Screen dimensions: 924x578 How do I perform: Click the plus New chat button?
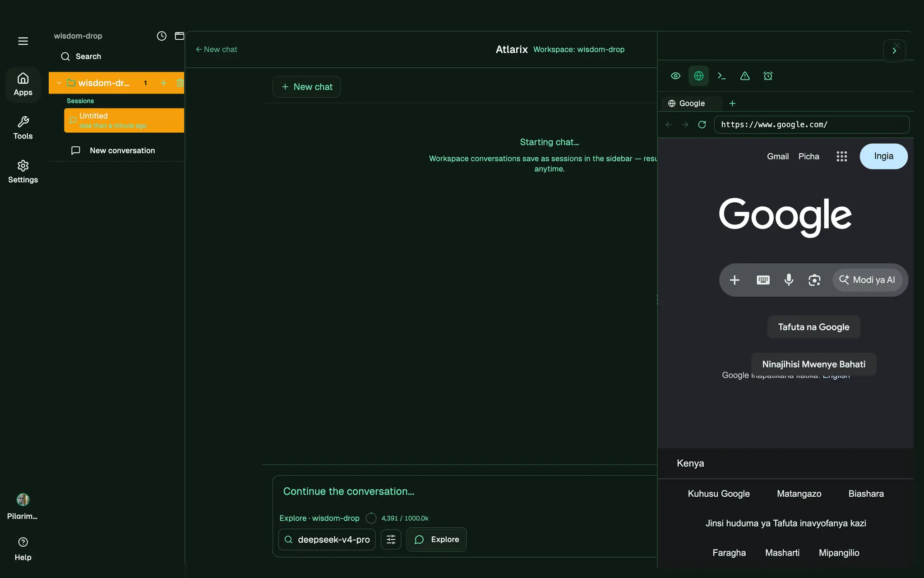click(307, 87)
